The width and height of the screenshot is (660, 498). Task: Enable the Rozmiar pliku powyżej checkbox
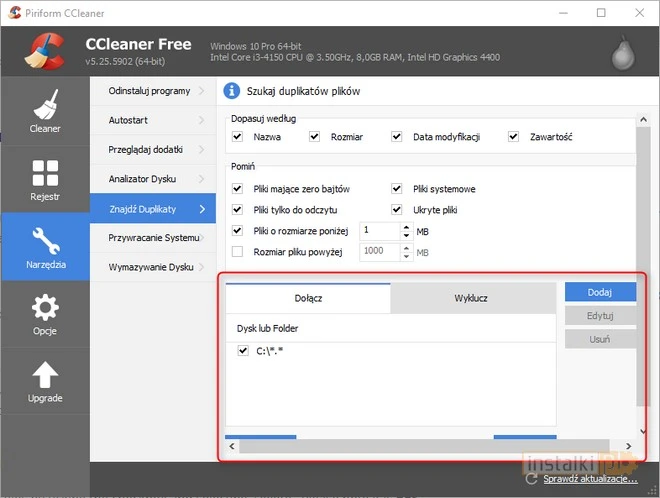237,252
